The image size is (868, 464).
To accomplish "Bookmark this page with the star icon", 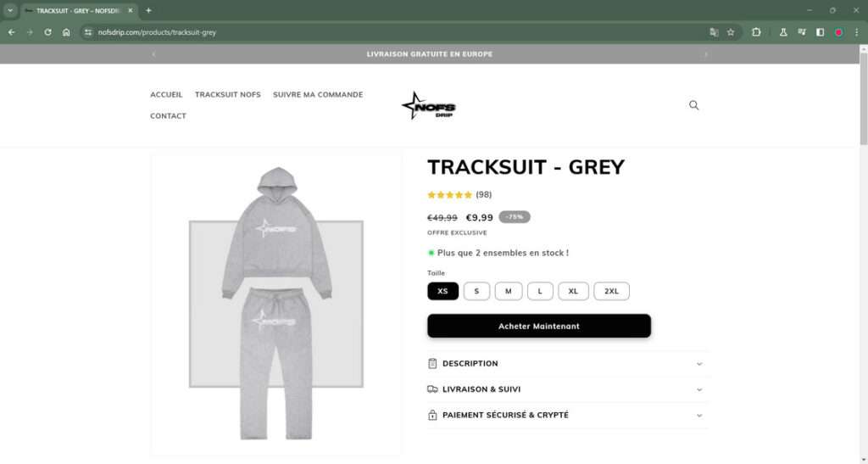I will point(731,33).
